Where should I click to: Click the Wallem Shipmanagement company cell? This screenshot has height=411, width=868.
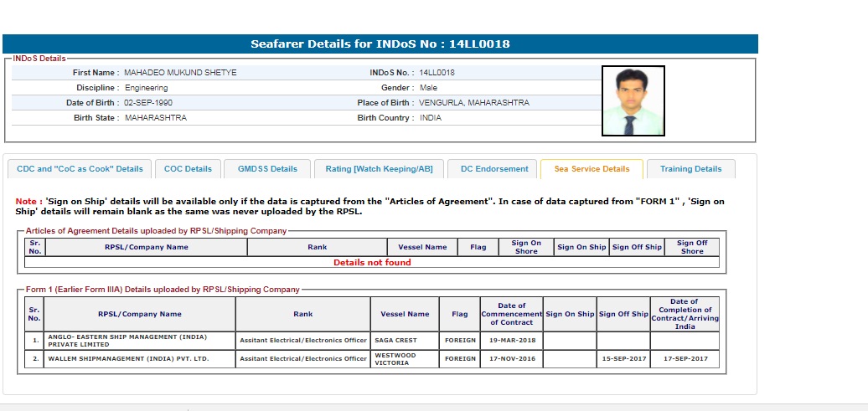point(139,358)
